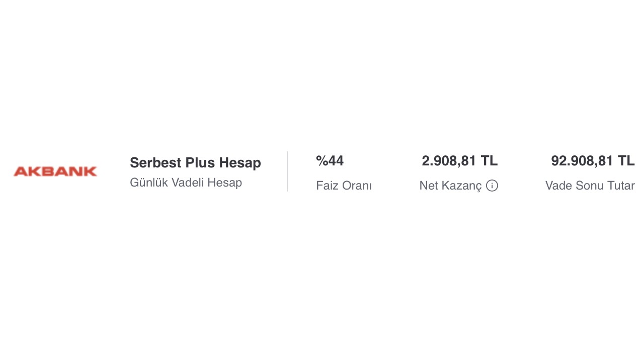
Task: Click the word "Kazanç" beside the info icon
Action: click(x=463, y=186)
